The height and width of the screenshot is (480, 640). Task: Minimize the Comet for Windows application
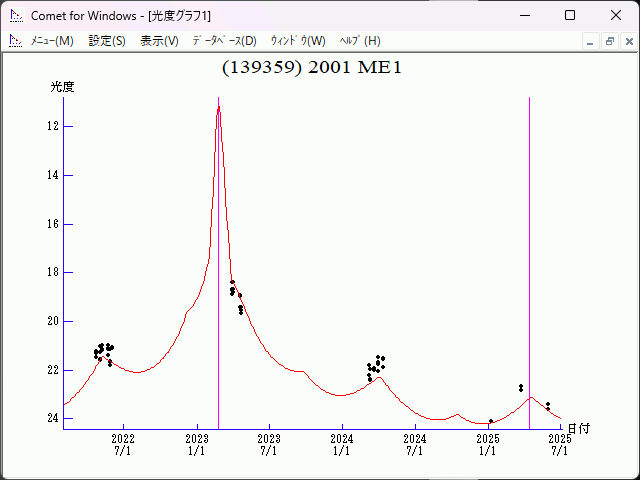[524, 15]
